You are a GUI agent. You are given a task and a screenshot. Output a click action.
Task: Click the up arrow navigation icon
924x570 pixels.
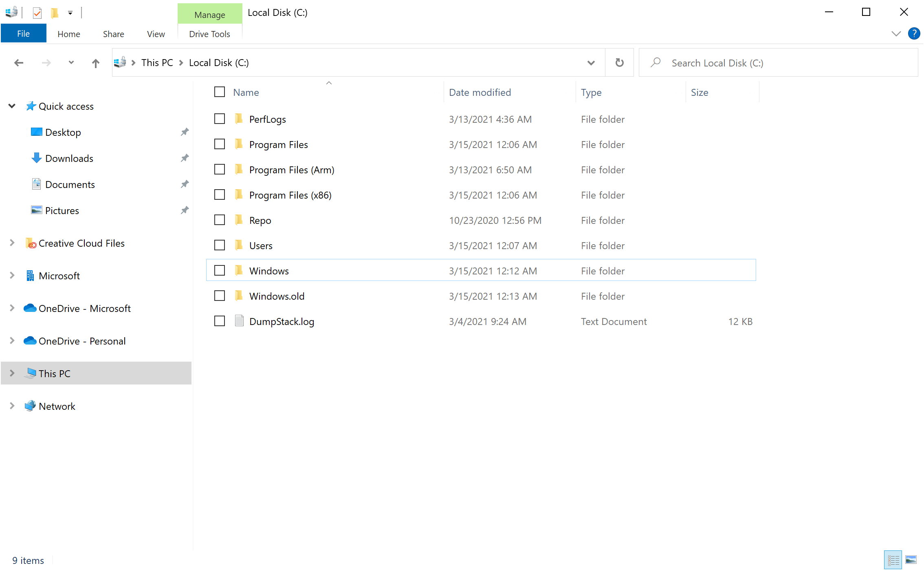[x=95, y=63]
